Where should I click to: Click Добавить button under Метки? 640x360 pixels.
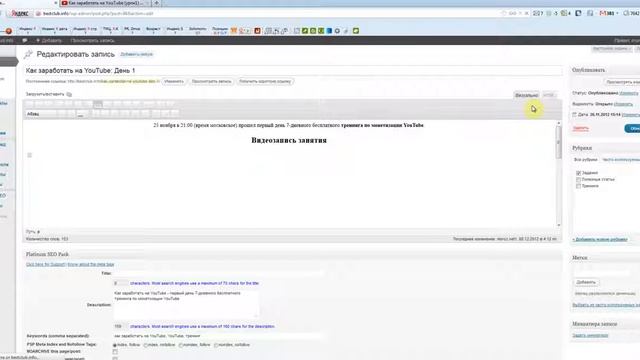coord(586,282)
